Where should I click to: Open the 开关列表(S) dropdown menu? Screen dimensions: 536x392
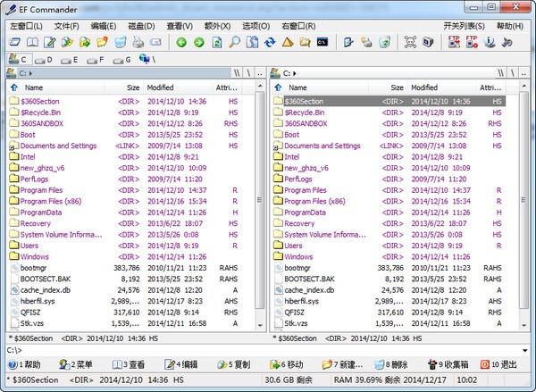click(464, 26)
